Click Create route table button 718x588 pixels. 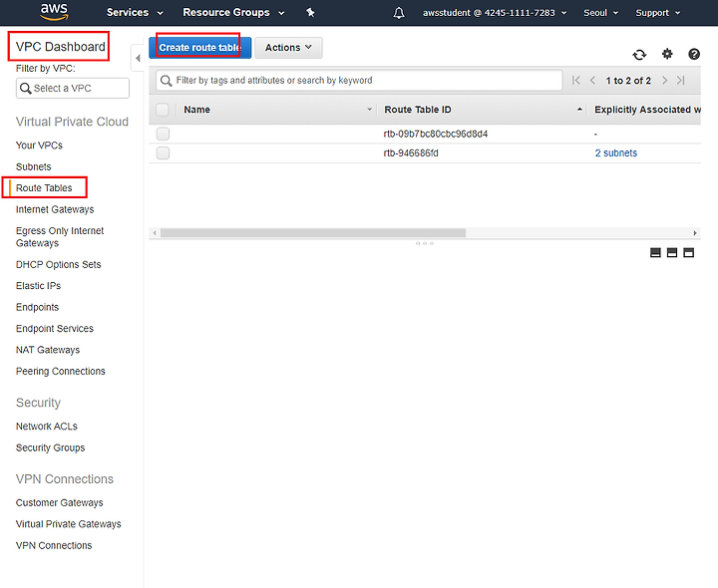tap(199, 48)
